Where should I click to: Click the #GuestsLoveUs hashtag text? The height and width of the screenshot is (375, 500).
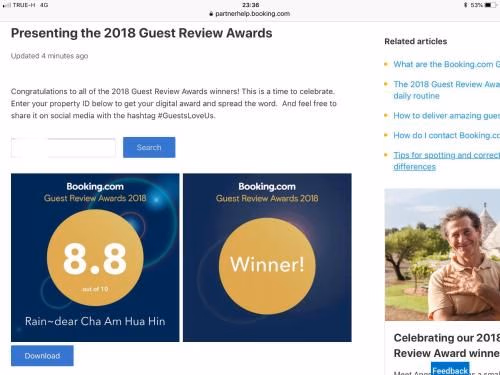(186, 116)
